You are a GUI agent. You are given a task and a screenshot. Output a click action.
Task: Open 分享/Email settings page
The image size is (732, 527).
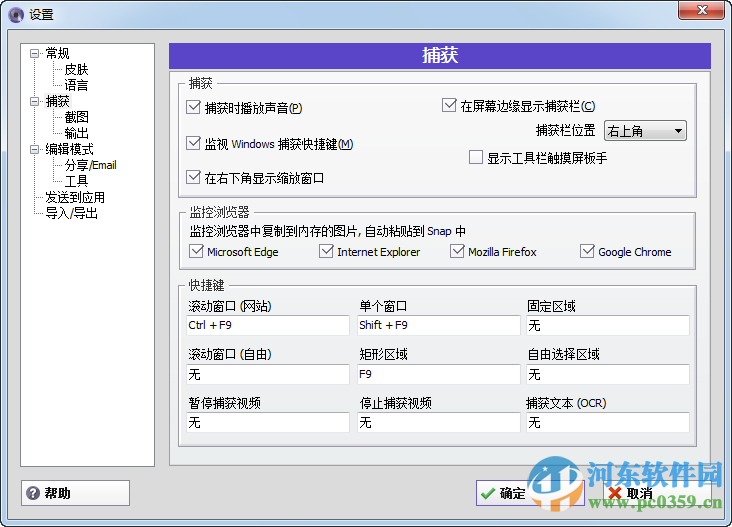[90, 165]
